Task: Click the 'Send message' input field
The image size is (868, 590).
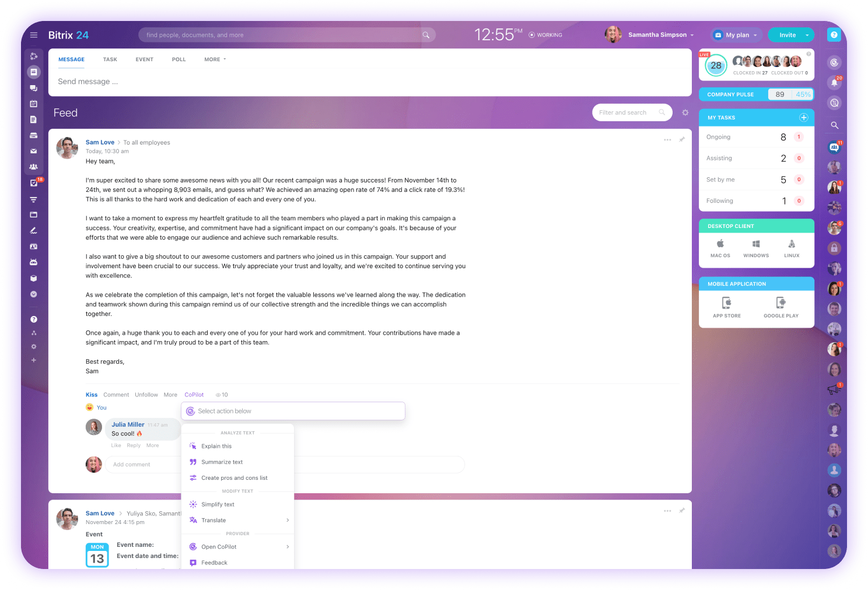Action: pos(233,81)
